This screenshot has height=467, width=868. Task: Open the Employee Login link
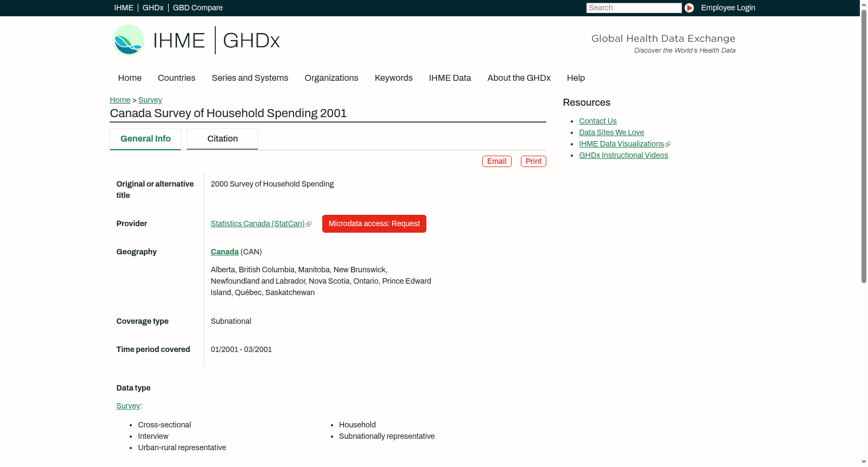click(x=728, y=8)
